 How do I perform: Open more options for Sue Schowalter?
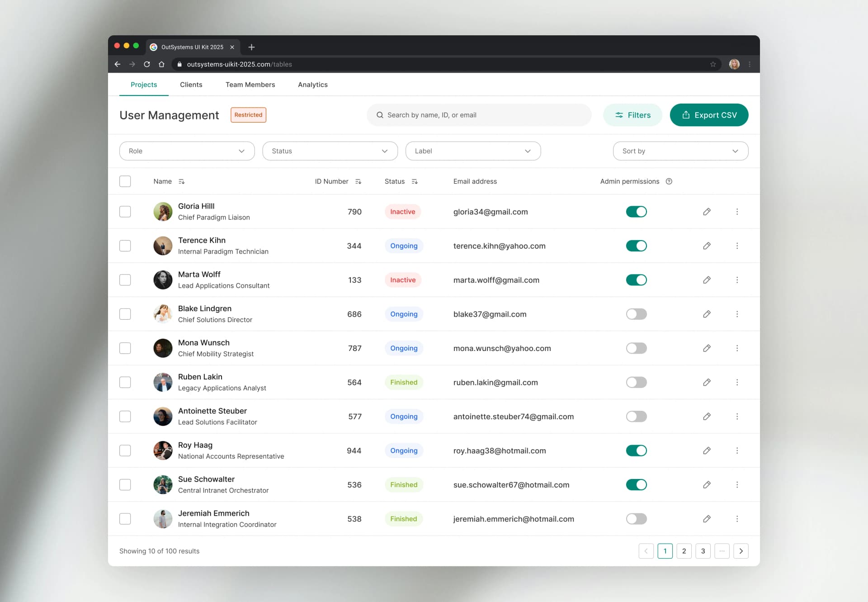[737, 485]
